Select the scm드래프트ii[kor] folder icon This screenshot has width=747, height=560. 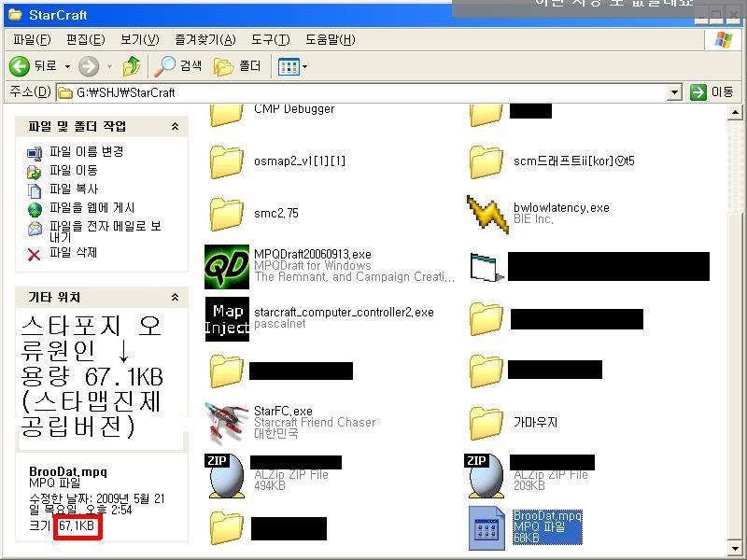486,161
